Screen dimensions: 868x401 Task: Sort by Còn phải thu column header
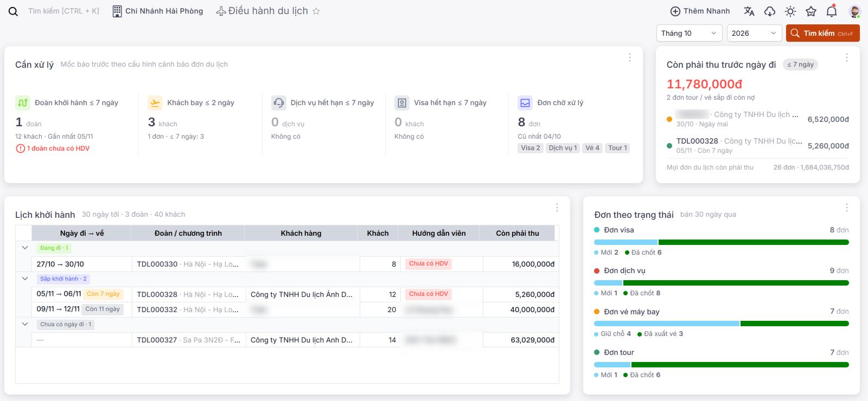518,233
